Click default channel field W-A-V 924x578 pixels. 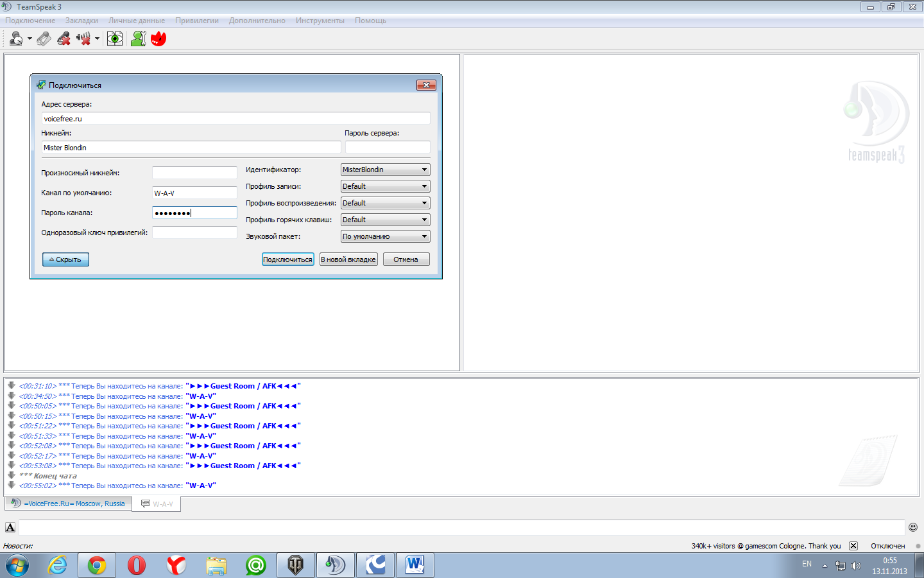194,193
